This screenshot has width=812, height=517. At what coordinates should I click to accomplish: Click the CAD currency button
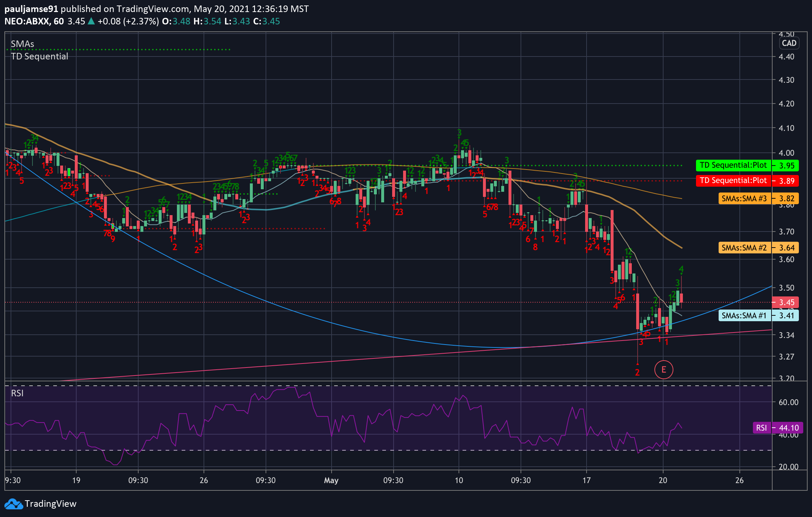(x=789, y=43)
